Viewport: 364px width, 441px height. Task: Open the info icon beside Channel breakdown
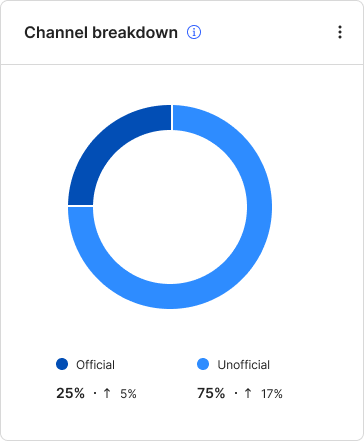pyautogui.click(x=194, y=32)
